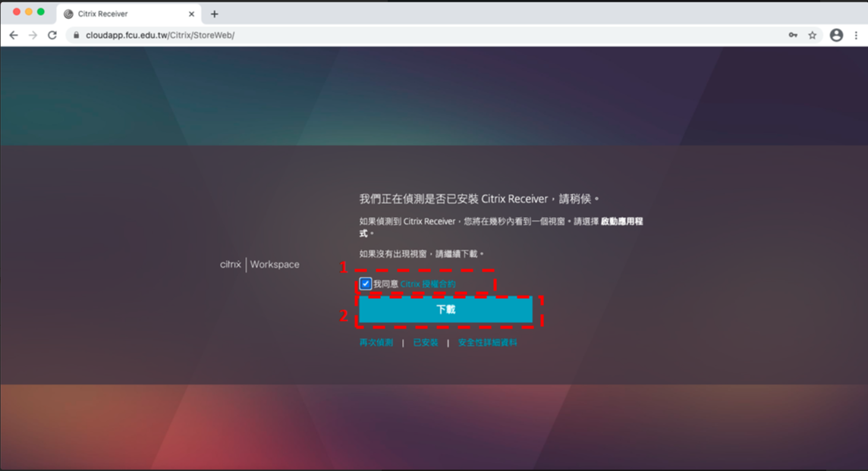Bookmark this page with the star icon
Image resolution: width=868 pixels, height=471 pixels.
click(x=812, y=35)
